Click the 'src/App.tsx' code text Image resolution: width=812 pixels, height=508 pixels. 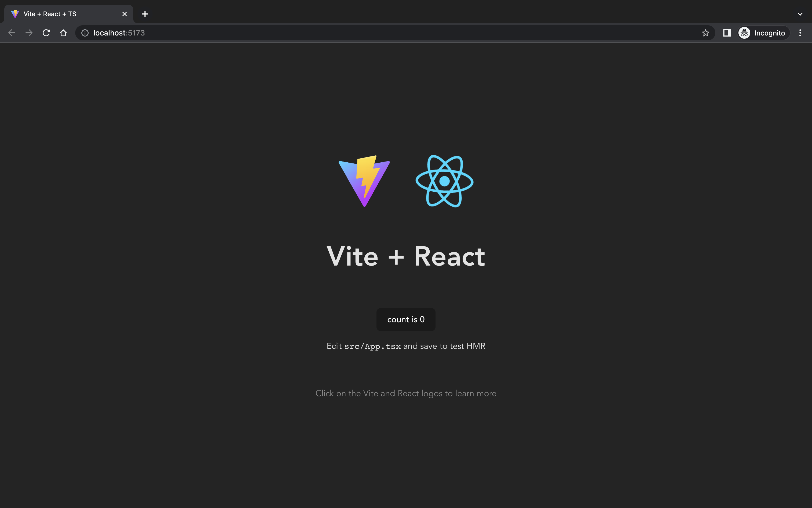372,346
